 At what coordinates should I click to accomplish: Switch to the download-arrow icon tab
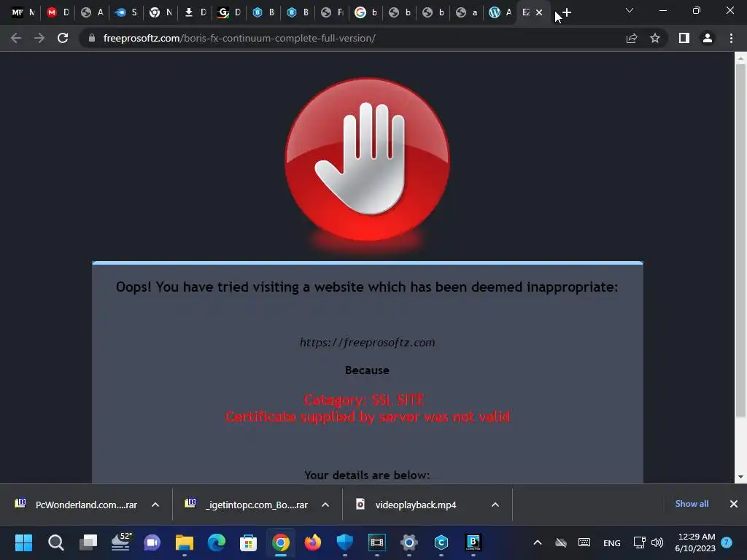(196, 13)
